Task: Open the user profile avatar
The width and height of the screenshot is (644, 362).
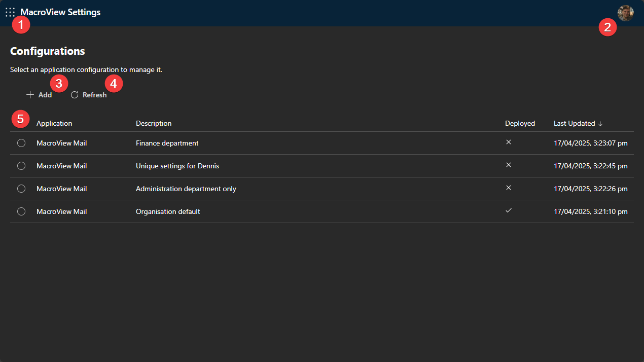Action: [625, 13]
